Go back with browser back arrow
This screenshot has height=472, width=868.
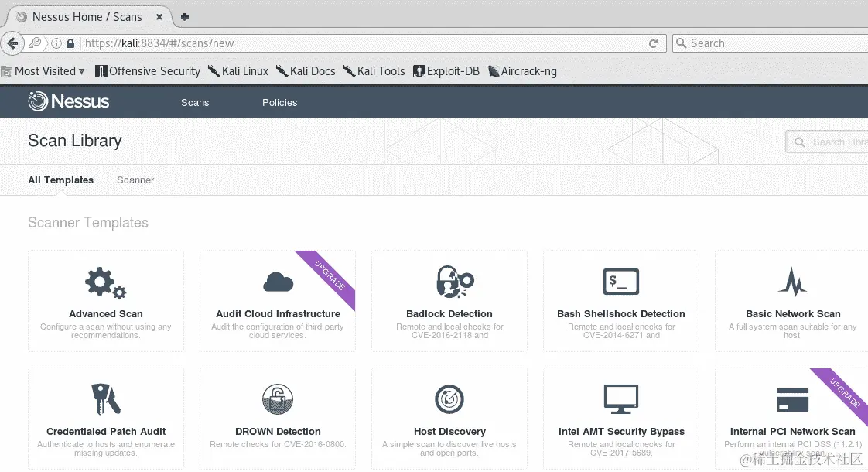pos(12,43)
